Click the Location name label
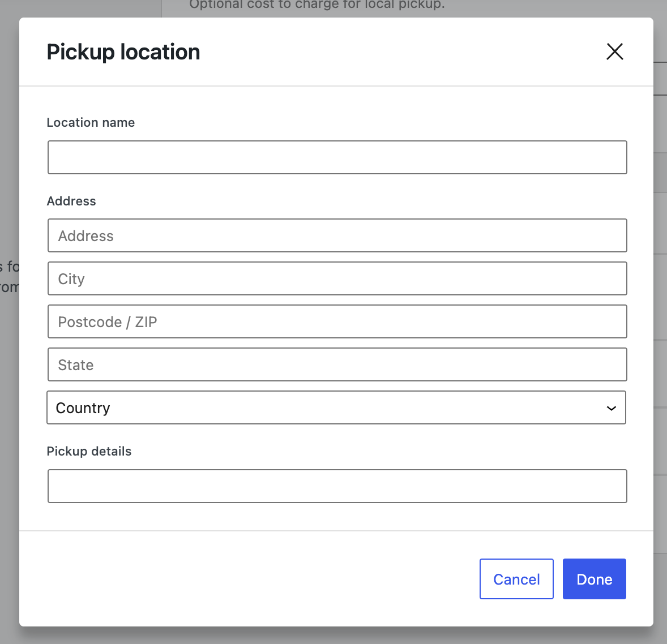667x644 pixels. [x=91, y=122]
